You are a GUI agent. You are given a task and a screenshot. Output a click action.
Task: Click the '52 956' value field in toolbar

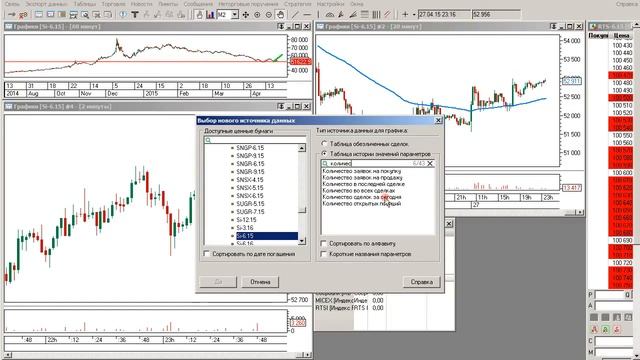[496, 15]
